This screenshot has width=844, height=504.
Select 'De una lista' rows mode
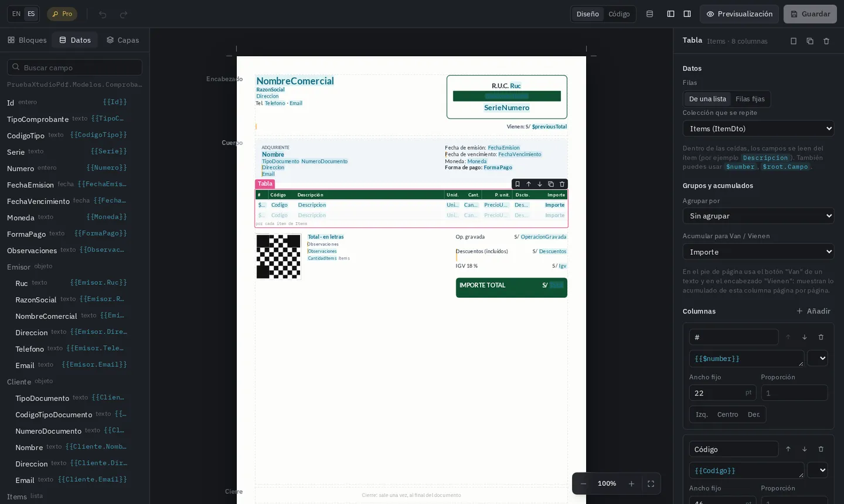click(x=707, y=99)
